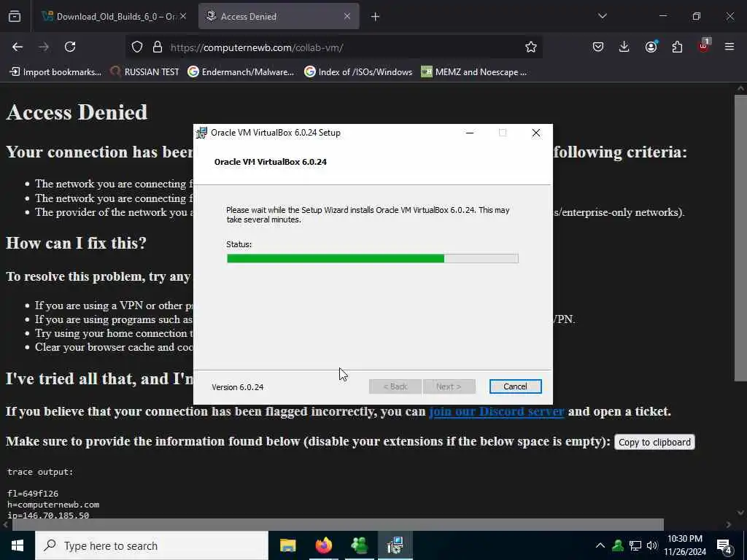Open the Endermanch/Malware bookmark

[x=241, y=72]
